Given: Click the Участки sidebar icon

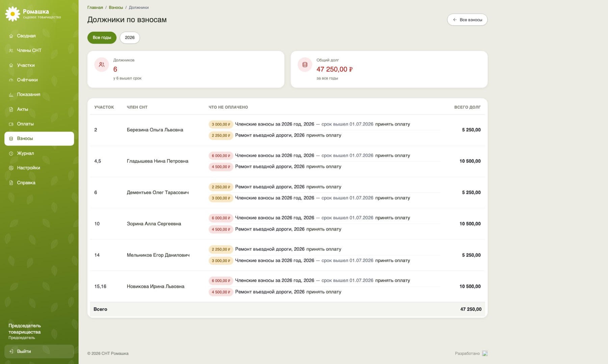Looking at the screenshot, I should click(x=11, y=65).
